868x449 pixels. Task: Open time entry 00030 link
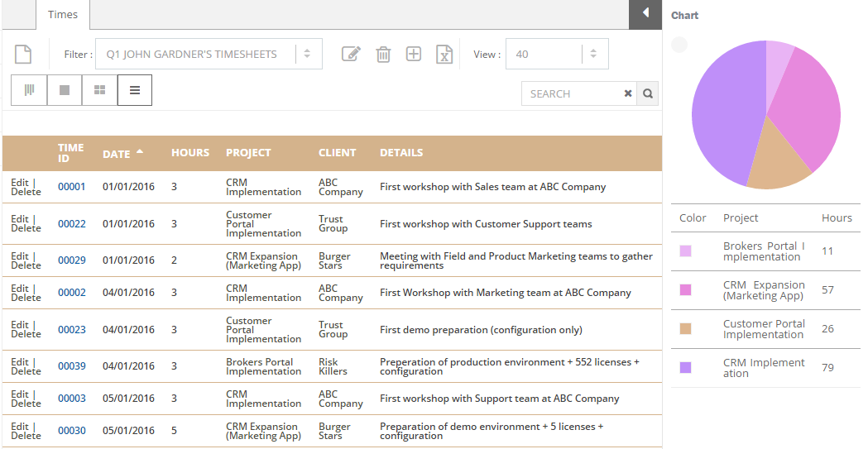pyautogui.click(x=72, y=431)
